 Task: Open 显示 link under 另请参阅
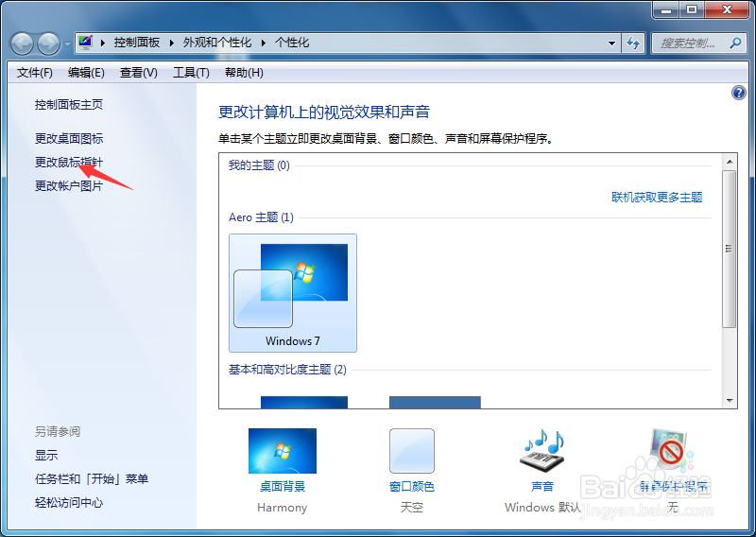point(46,455)
